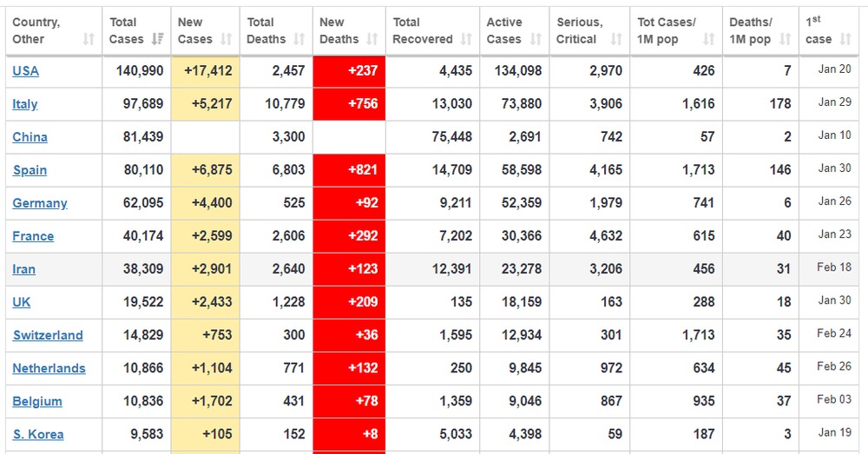868x454 pixels.
Task: Open the Italy country link
Action: pyautogui.click(x=25, y=104)
